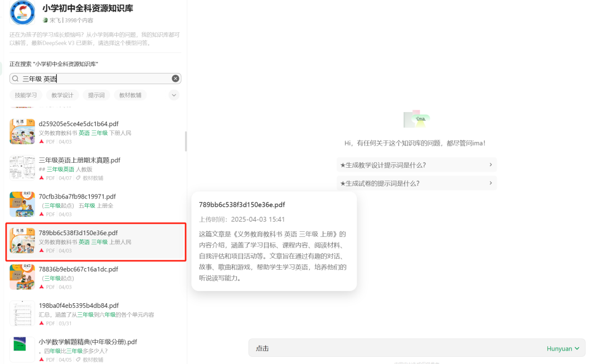
Task: Toggle the 技能学习 filter tag
Action: (x=26, y=95)
